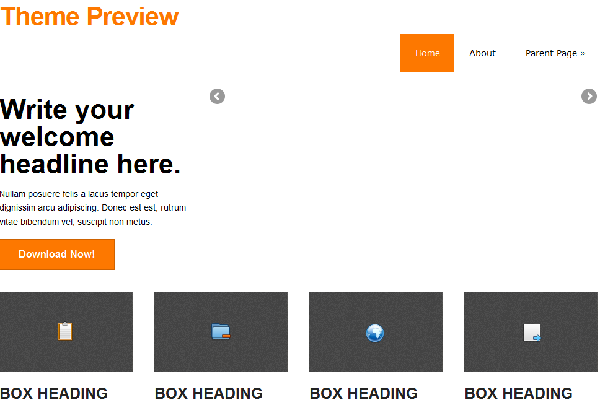Open the Home menu item
The height and width of the screenshot is (407, 601).
[427, 53]
